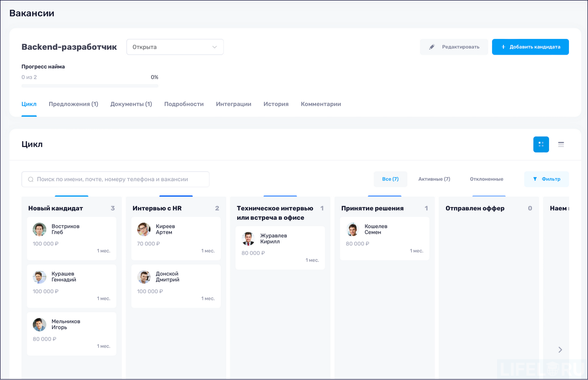Screen dimensions: 588x380
Task: Switch to Активные (7) candidates
Action: (x=434, y=179)
